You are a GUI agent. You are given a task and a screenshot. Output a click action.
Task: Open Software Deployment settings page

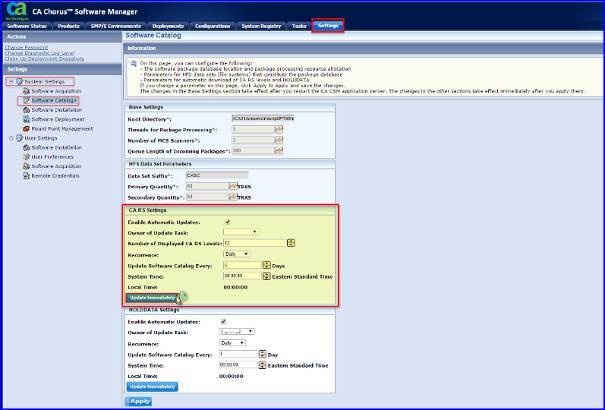[58, 119]
